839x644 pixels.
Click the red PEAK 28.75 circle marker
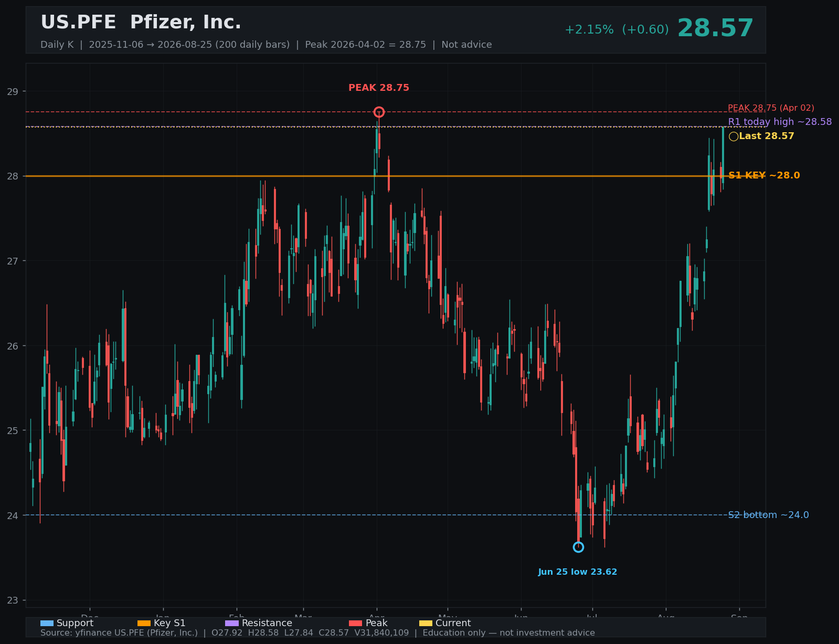point(379,112)
